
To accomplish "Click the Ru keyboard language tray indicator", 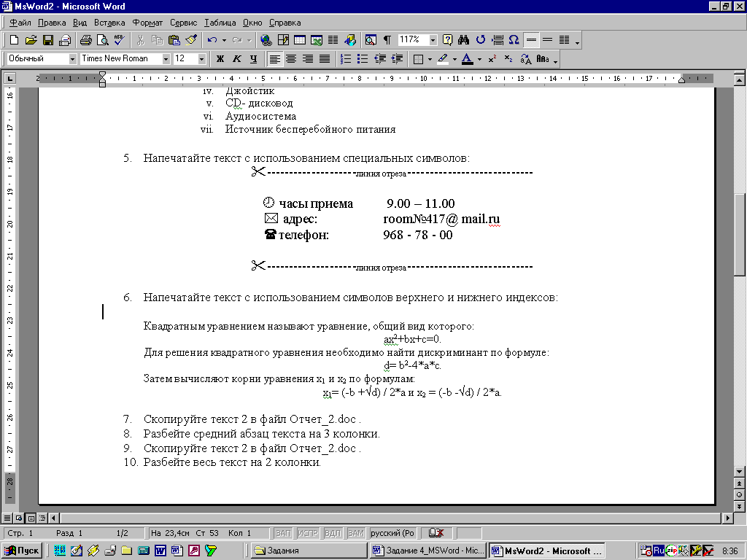I will [659, 551].
